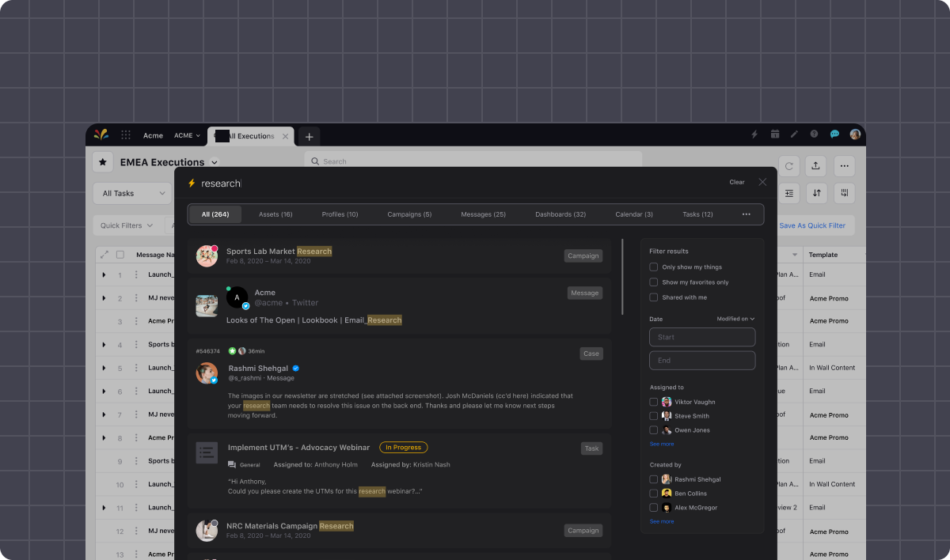Click See more under Assigned to
Image resolution: width=950 pixels, height=560 pixels.
pos(662,444)
